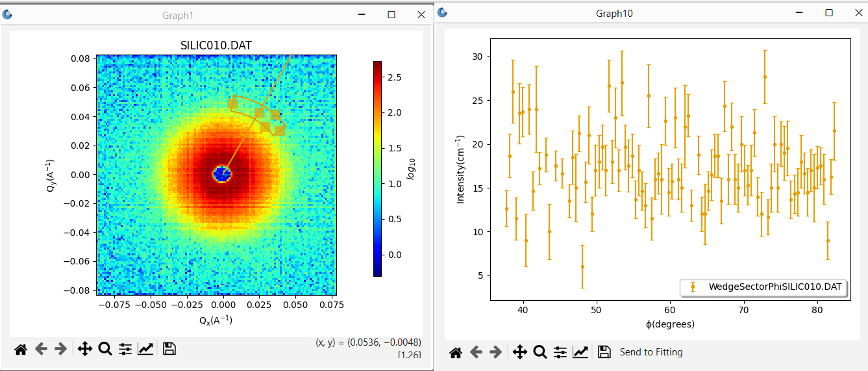
Task: Click the Graph1 window app icon
Action: pyautogui.click(x=8, y=14)
